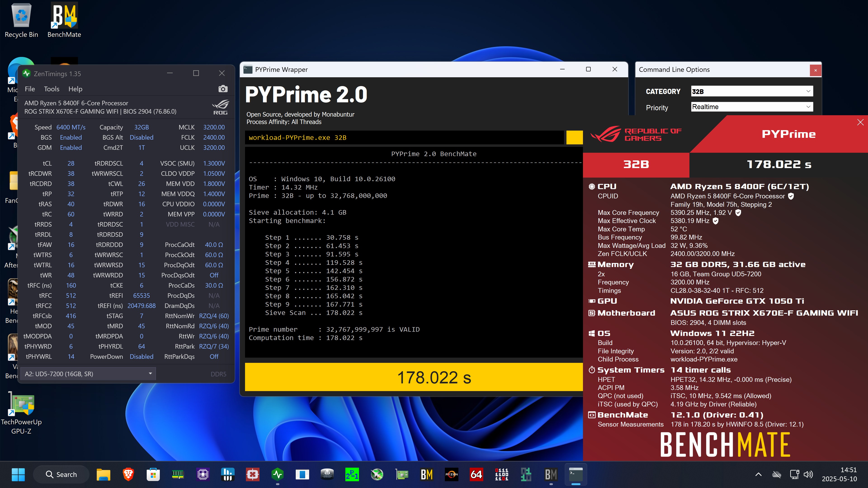868x488 pixels.
Task: Open the green 2P-1 prime app in the taskbar
Action: [x=352, y=474]
